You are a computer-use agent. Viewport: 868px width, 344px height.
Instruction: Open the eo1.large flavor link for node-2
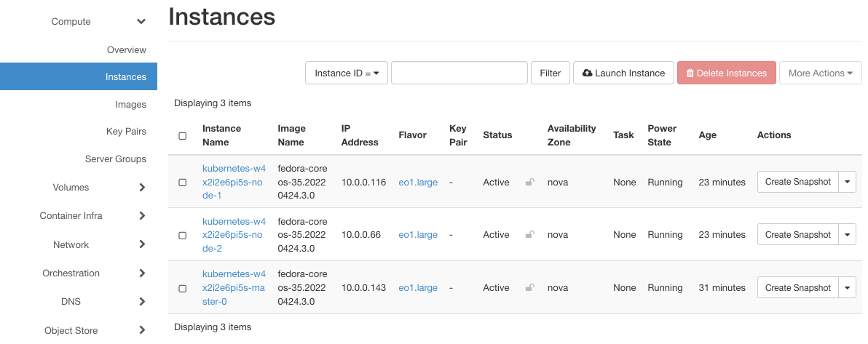coord(418,235)
